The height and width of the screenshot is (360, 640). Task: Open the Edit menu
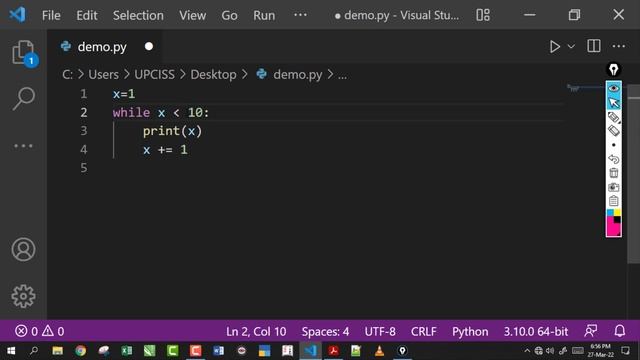click(x=87, y=16)
